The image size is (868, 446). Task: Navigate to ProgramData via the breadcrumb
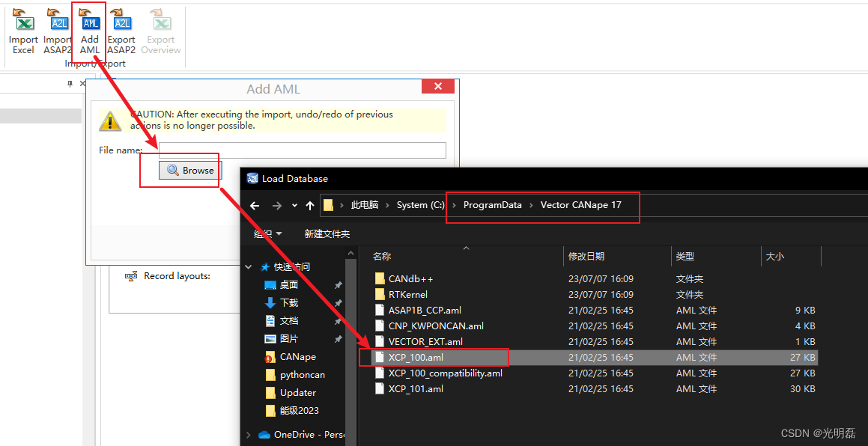point(492,205)
